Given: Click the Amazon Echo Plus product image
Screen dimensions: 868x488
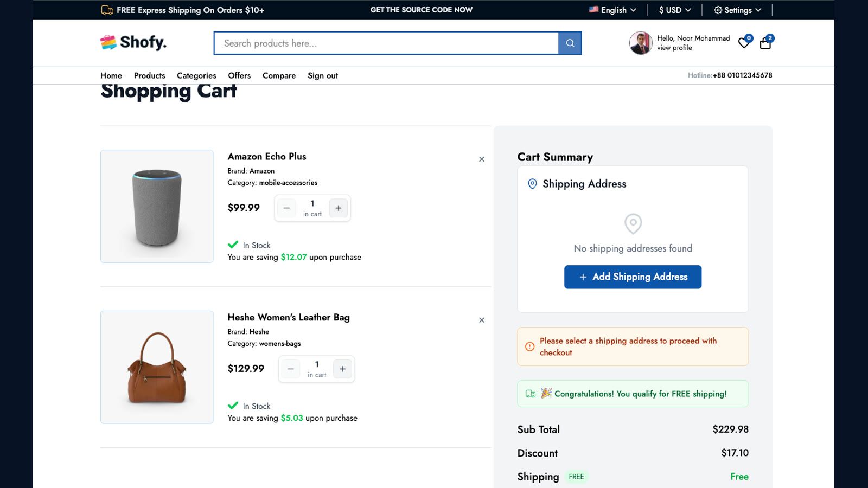Looking at the screenshot, I should pyautogui.click(x=157, y=206).
